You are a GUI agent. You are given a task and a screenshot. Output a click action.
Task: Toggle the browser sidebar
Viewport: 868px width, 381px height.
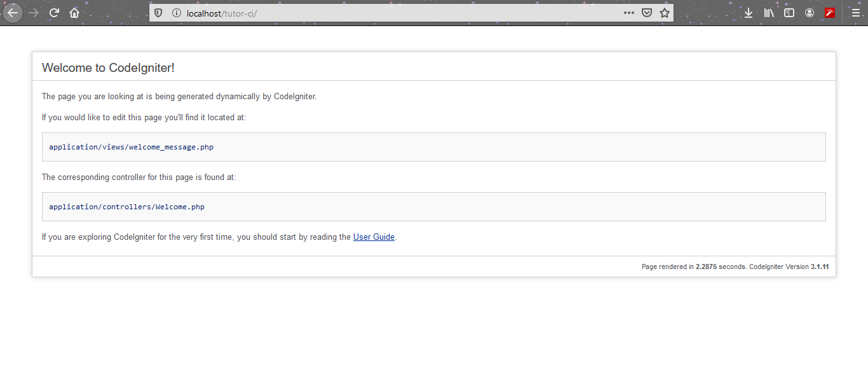(789, 13)
